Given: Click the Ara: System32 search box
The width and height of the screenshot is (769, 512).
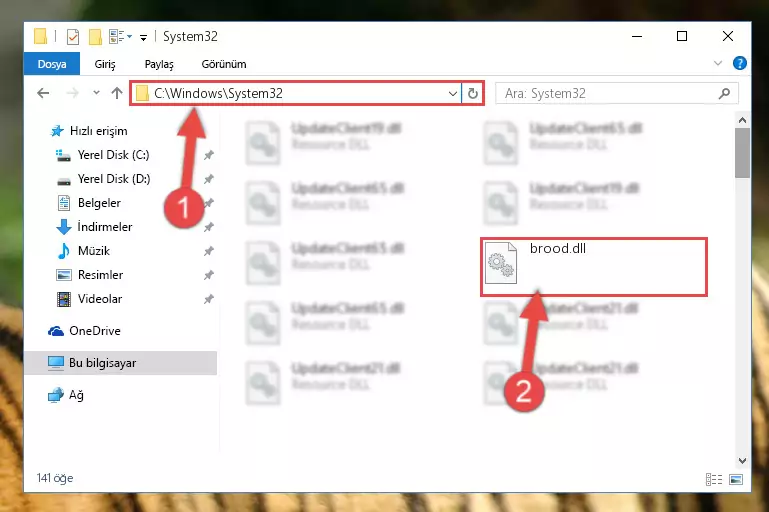Looking at the screenshot, I should click(x=616, y=93).
